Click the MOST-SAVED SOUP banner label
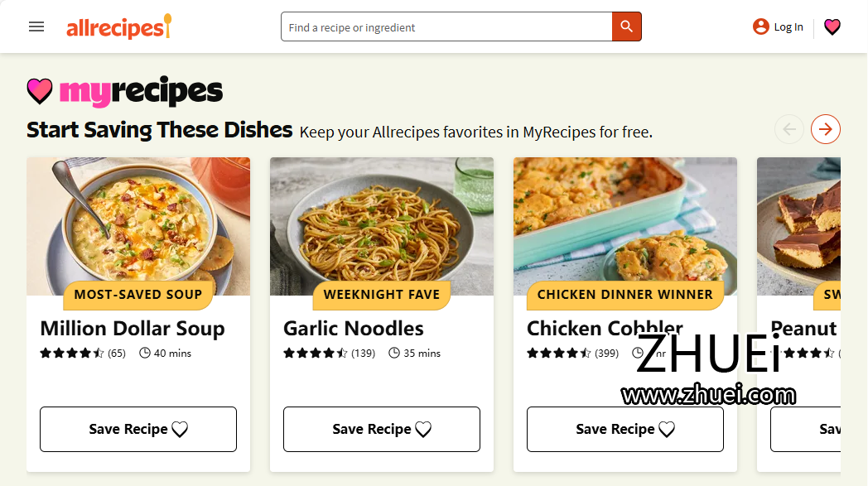Viewport: 868px width, 486px height. click(137, 295)
